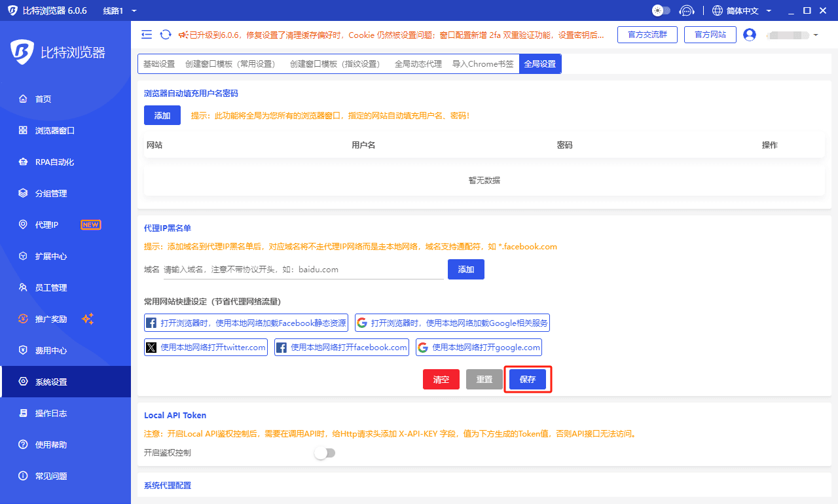Click the gray 重置 button
This screenshot has height=504, width=838.
[484, 379]
